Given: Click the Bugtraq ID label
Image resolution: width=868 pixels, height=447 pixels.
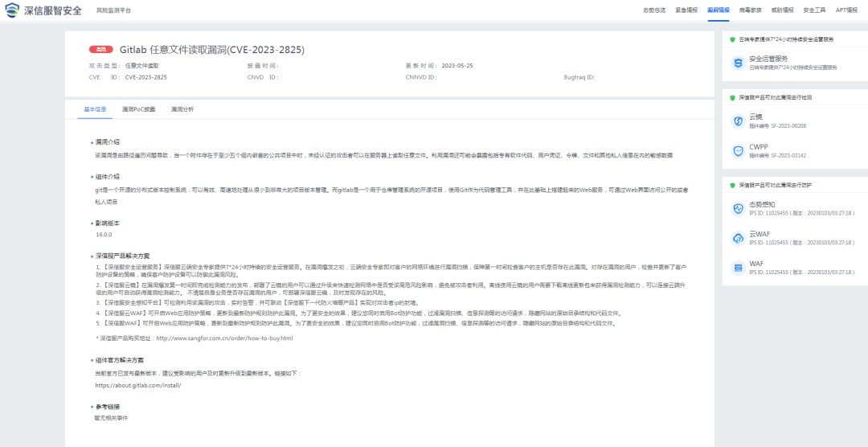Looking at the screenshot, I should click(x=579, y=77).
